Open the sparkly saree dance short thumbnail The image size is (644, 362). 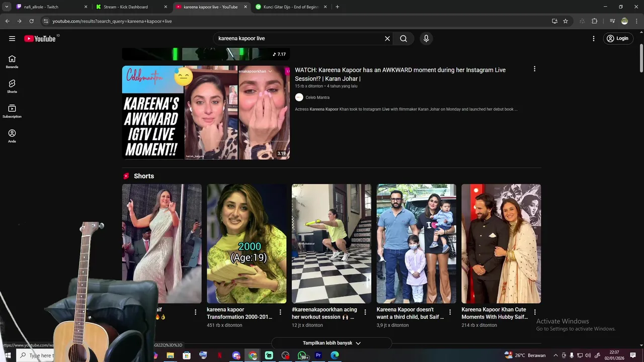162,243
